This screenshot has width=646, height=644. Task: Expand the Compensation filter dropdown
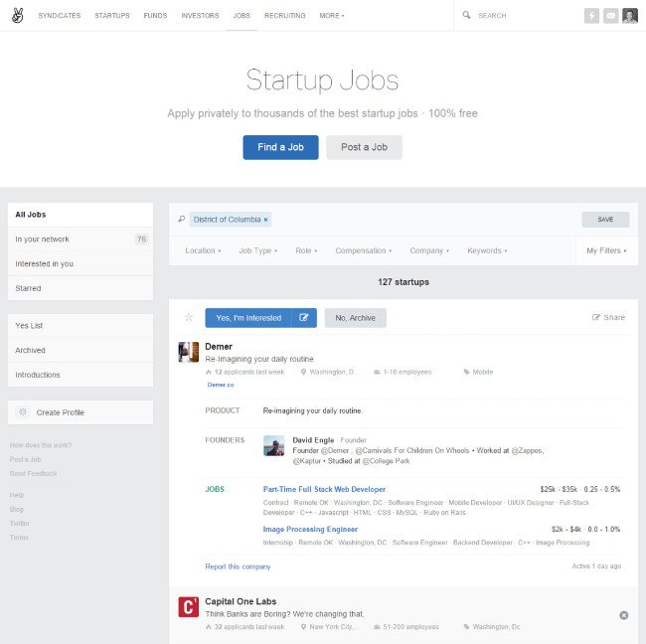364,250
